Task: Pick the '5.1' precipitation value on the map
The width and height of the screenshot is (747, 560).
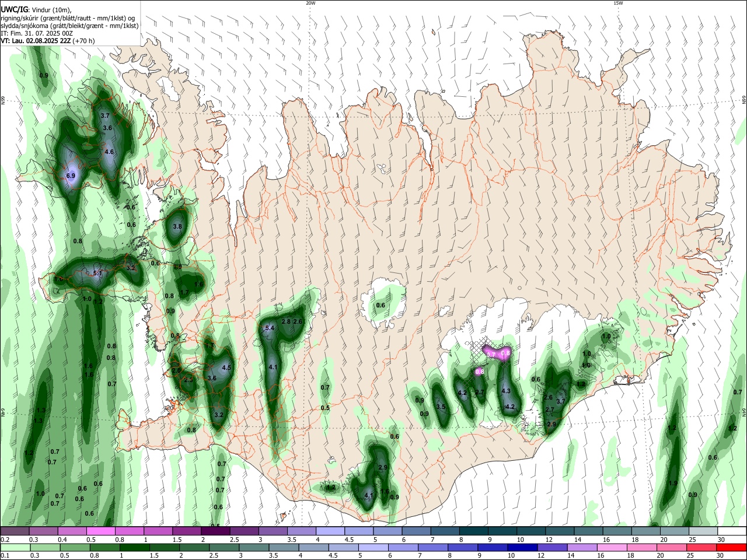Action: 97,273
